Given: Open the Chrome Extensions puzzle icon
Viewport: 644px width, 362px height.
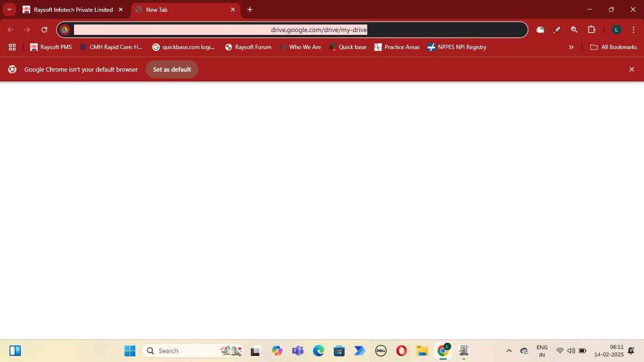Looking at the screenshot, I should point(591,30).
